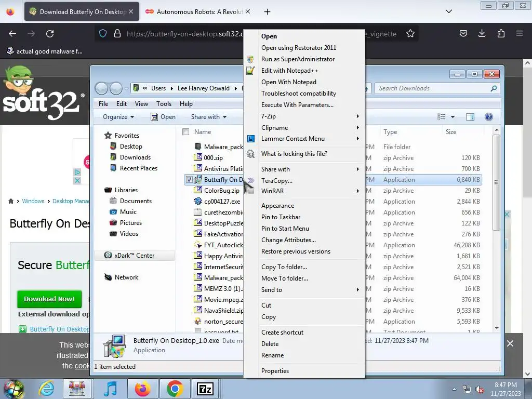Click the Open toolbar button
The width and height of the screenshot is (532, 399).
[x=163, y=117]
